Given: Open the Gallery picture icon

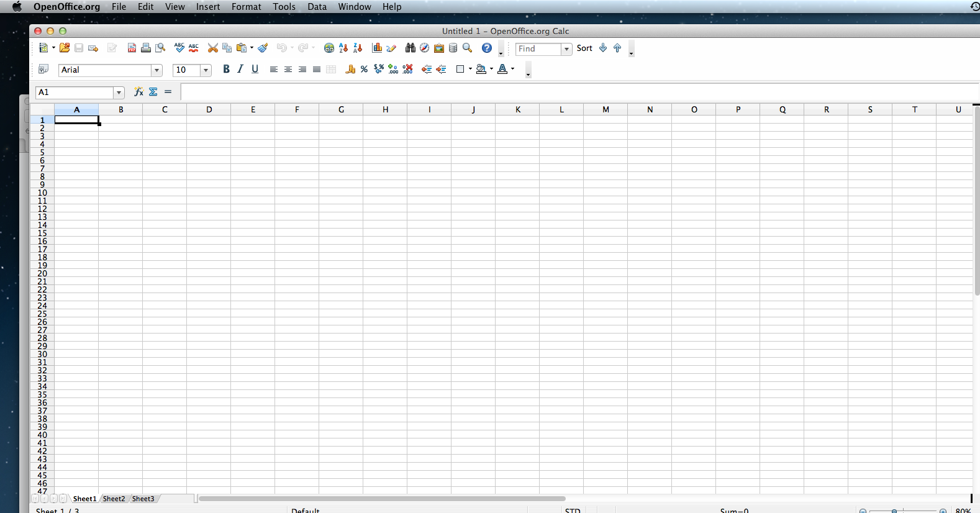Looking at the screenshot, I should pos(439,48).
